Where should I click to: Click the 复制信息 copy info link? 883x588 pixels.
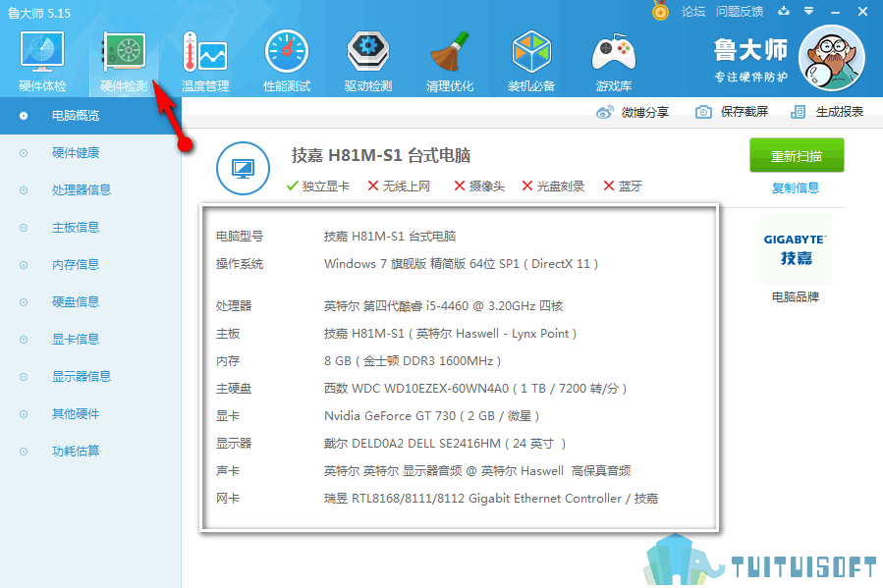[796, 187]
